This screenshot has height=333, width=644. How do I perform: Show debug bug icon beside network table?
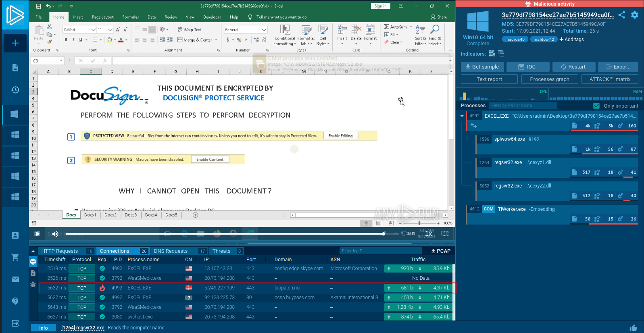pos(33,284)
